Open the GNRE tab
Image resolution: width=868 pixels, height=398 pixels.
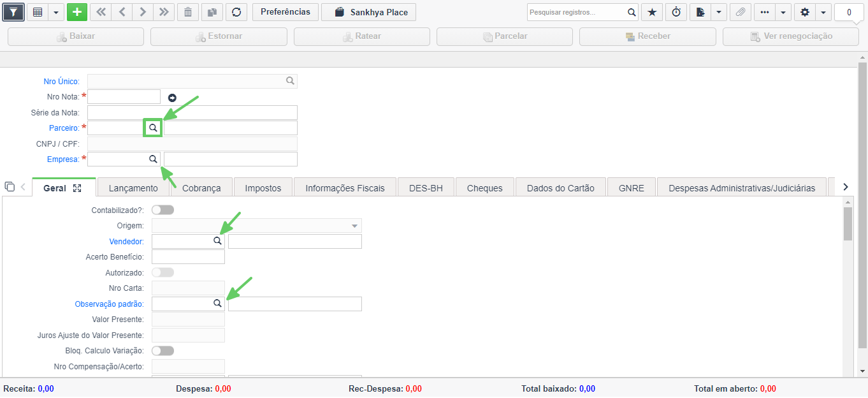(x=632, y=188)
